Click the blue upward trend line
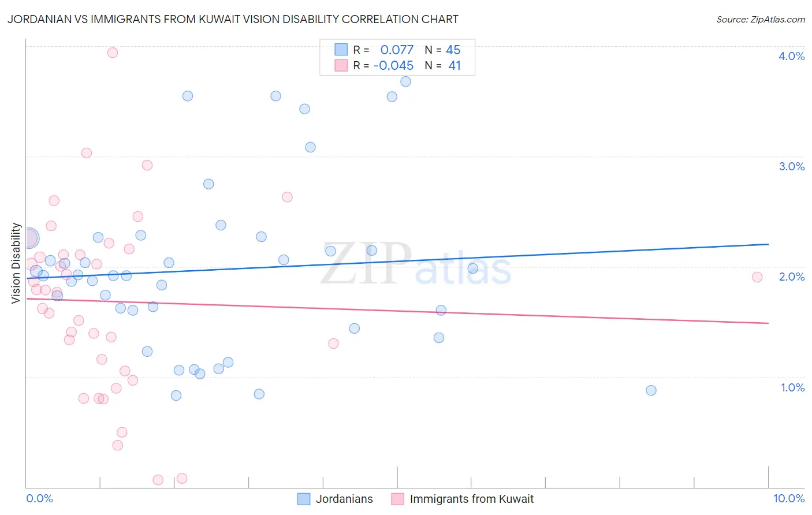 [x=397, y=261]
